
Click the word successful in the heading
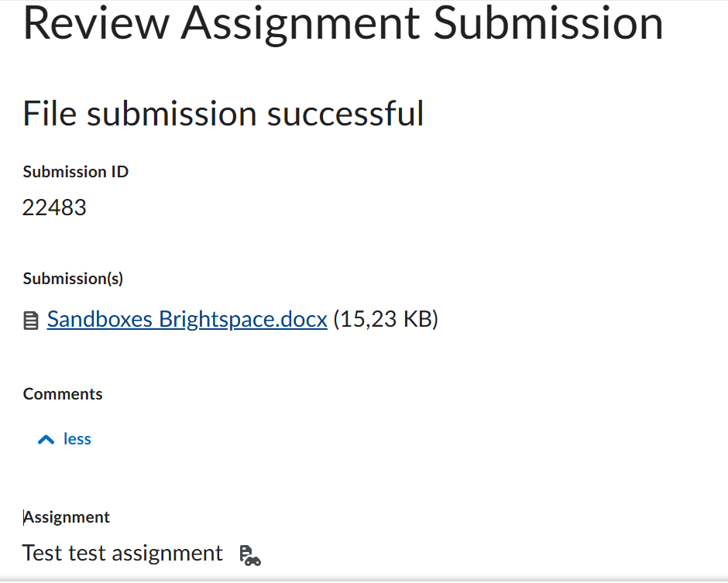345,114
